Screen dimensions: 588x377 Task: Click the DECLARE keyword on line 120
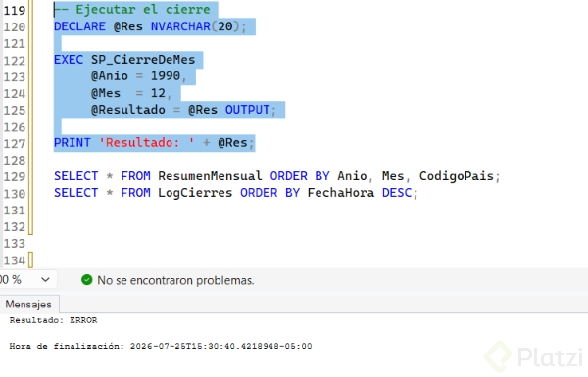79,26
